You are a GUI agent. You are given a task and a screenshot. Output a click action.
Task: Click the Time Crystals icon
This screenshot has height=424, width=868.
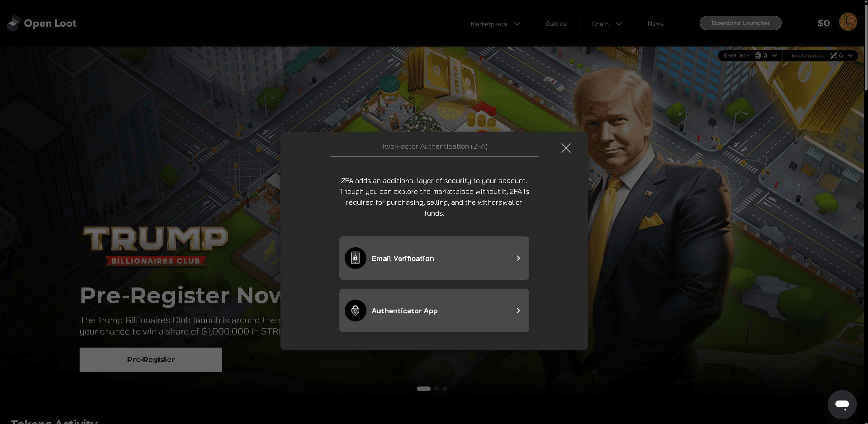(x=834, y=56)
